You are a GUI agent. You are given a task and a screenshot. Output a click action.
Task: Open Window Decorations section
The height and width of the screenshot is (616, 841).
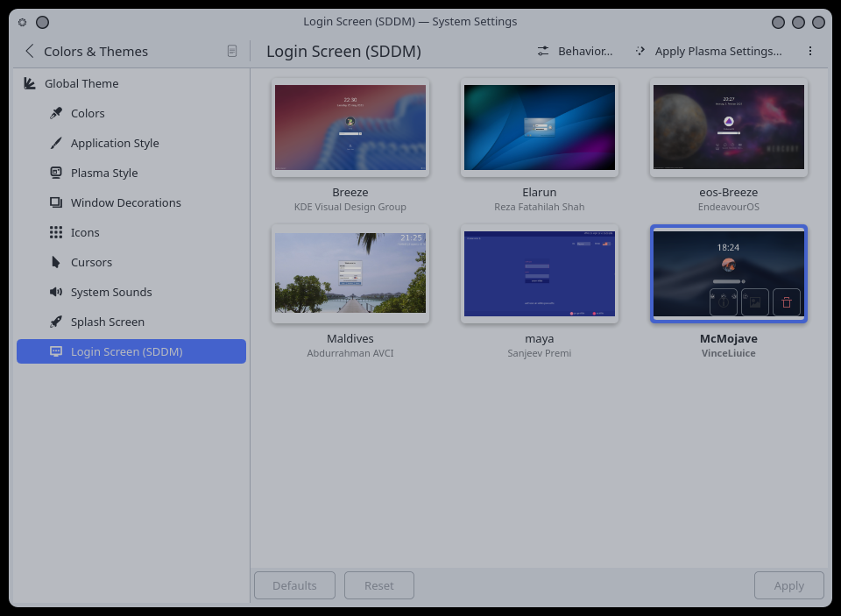[125, 202]
